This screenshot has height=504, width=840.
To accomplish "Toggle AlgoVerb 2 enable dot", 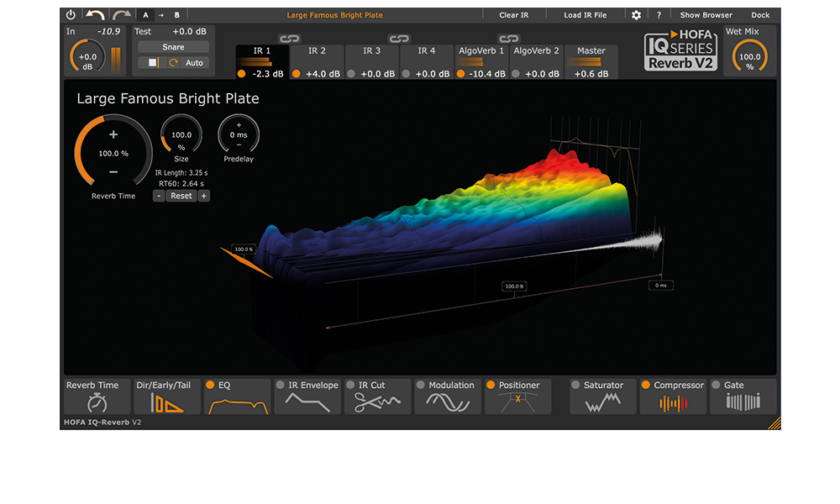I will coord(516,74).
